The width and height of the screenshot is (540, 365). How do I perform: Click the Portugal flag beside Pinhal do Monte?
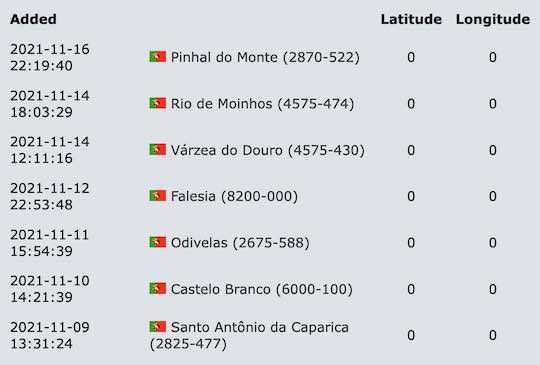pyautogui.click(x=157, y=56)
